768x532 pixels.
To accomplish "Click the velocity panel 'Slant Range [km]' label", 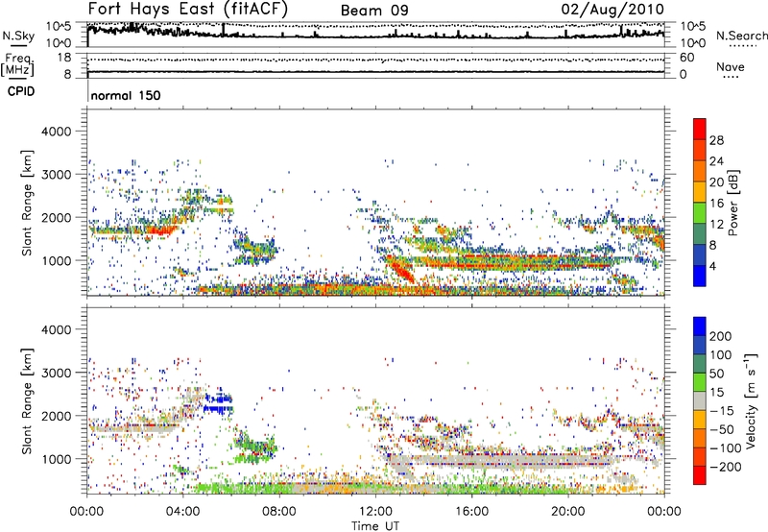I will tap(27, 401).
